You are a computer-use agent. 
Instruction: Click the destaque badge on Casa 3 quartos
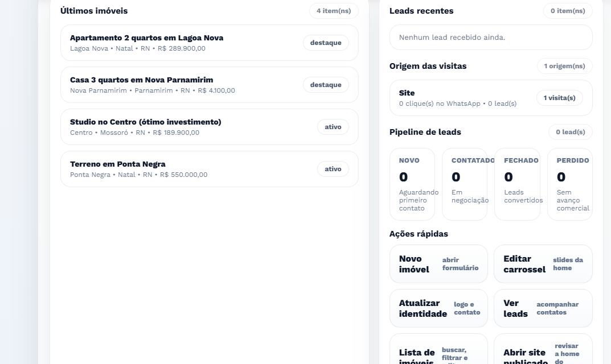[x=326, y=85]
